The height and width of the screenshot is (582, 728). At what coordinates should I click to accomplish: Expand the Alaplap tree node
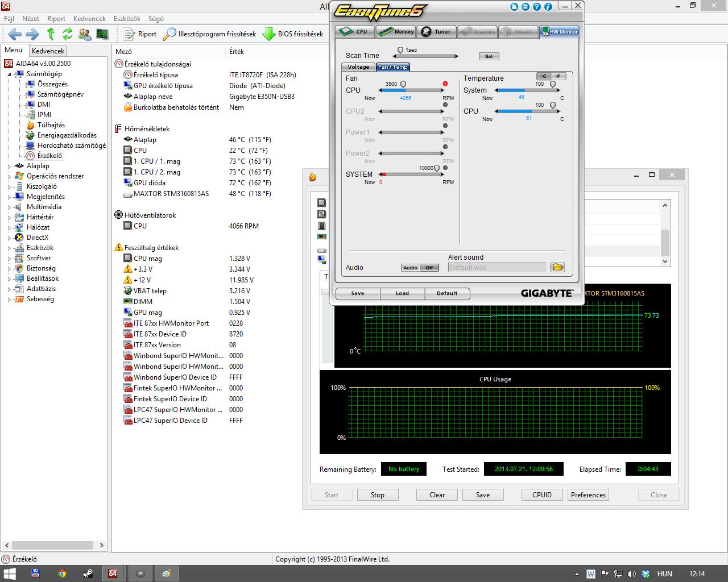click(10, 167)
